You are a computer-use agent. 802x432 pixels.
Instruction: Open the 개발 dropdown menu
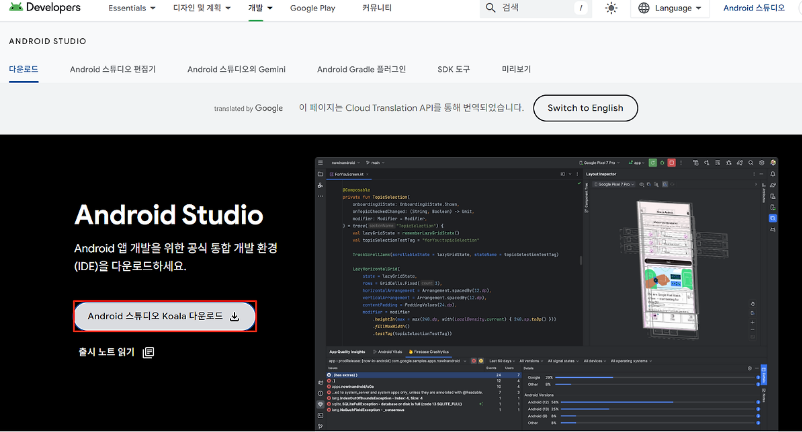(260, 8)
